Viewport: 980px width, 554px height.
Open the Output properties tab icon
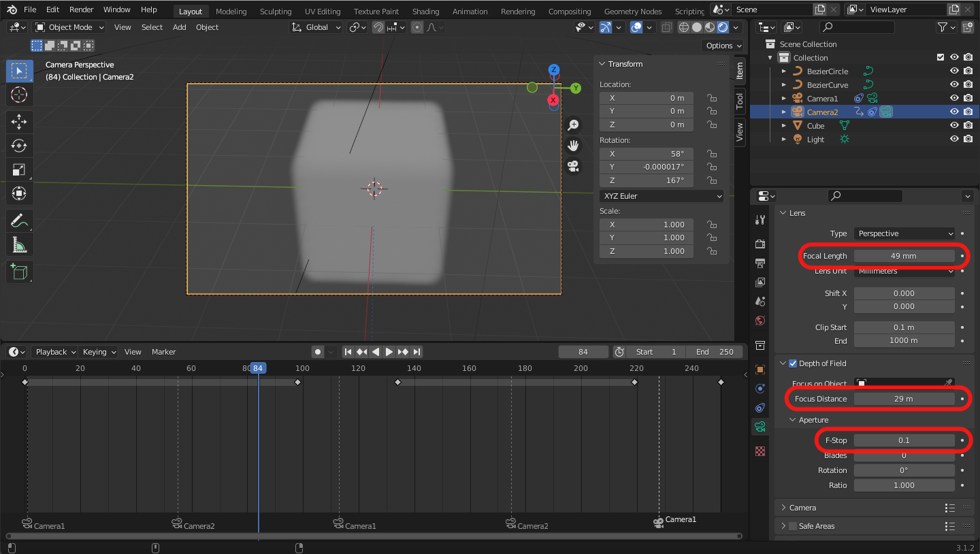point(760,263)
